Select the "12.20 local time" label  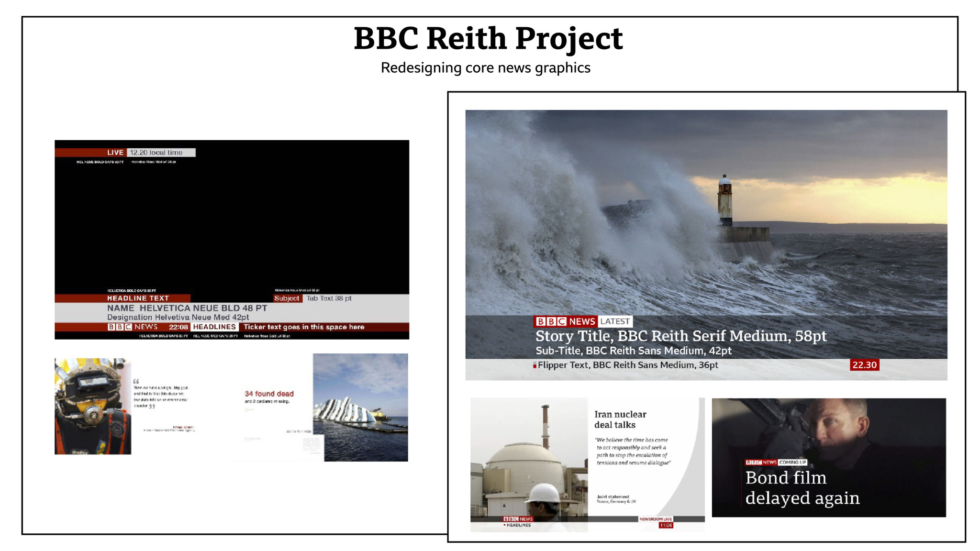(161, 153)
